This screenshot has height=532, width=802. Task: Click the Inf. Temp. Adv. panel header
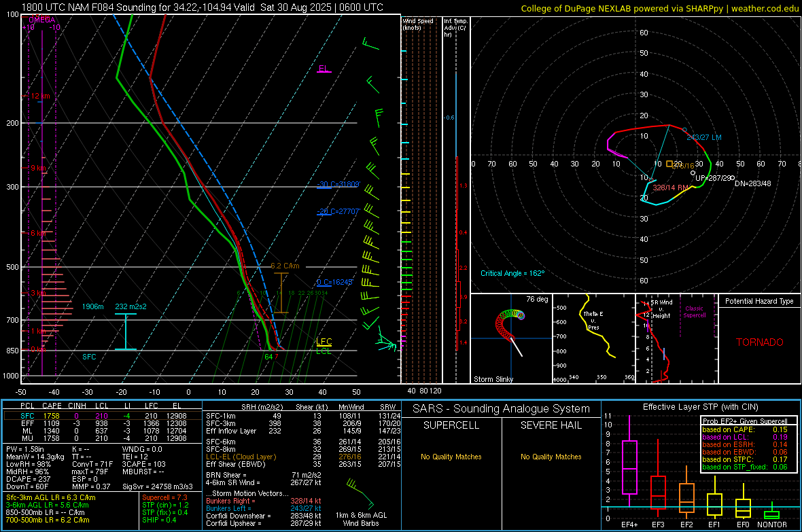pyautogui.click(x=455, y=28)
